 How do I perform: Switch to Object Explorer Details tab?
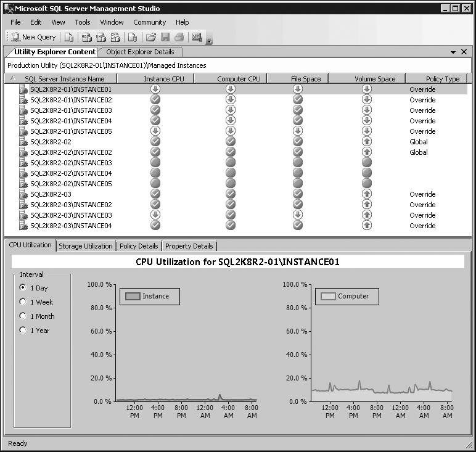140,52
